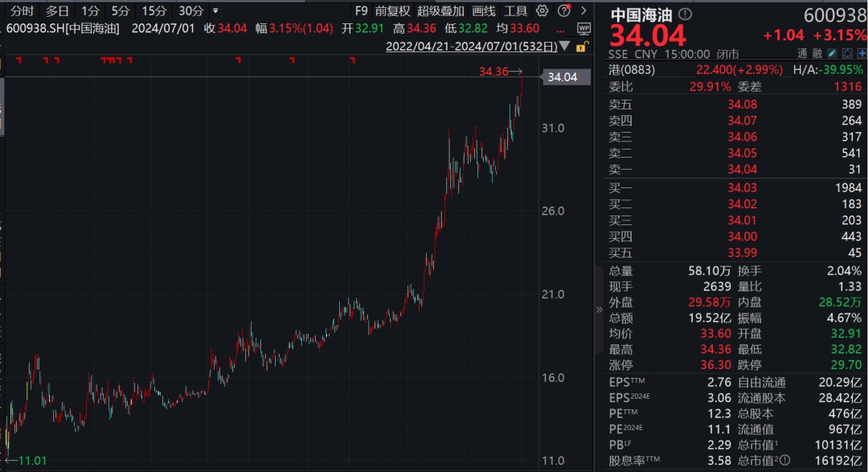Click the right chevron in the chart toolbar
The height and width of the screenshot is (472, 868).
click(583, 10)
